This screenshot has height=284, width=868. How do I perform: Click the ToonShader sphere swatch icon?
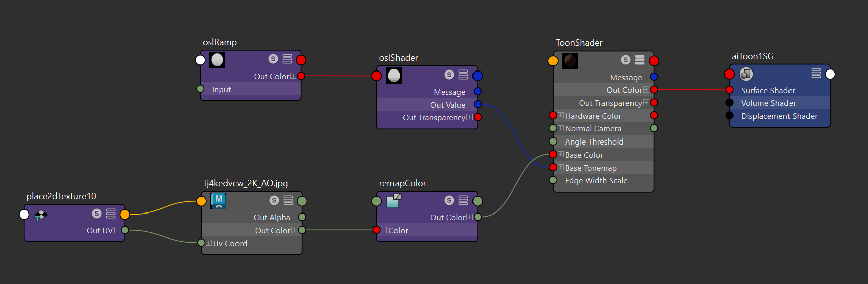pyautogui.click(x=570, y=61)
